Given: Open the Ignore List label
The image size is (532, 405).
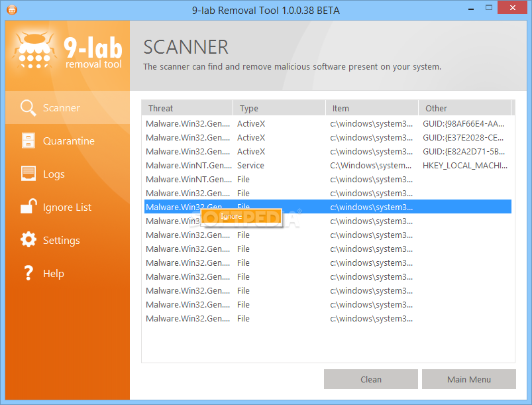Looking at the screenshot, I should click(x=67, y=207).
